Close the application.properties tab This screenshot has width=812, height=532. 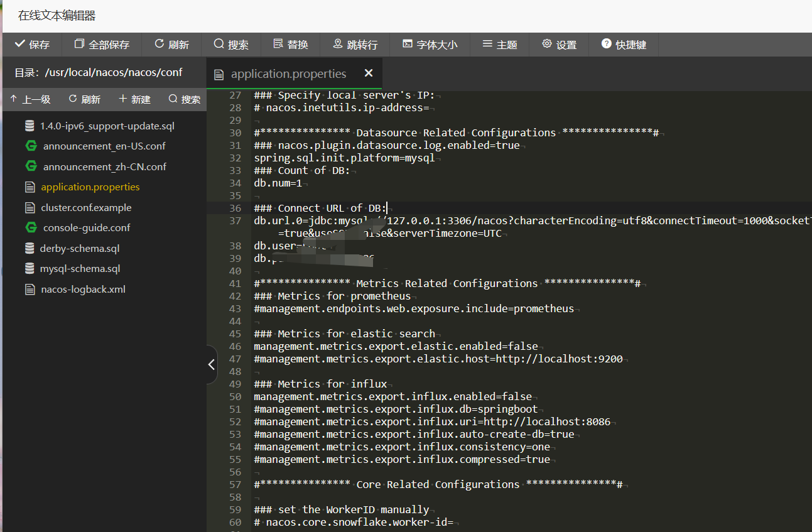(369, 73)
